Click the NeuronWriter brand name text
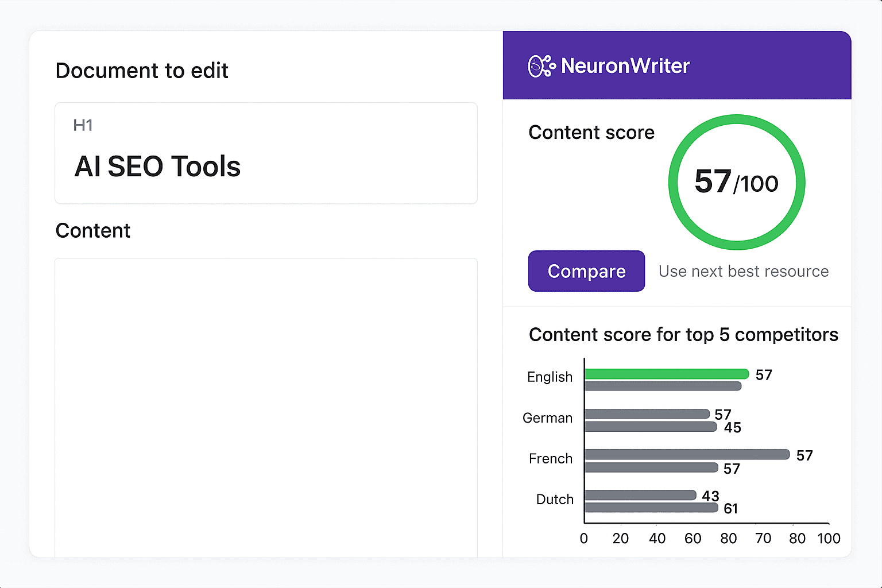Image resolution: width=882 pixels, height=588 pixels. coord(625,66)
